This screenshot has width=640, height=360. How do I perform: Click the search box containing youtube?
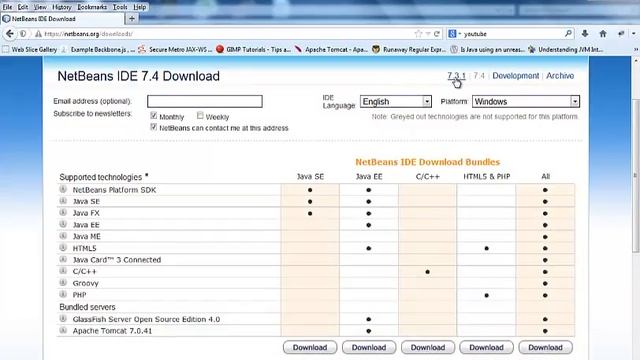[x=512, y=34]
